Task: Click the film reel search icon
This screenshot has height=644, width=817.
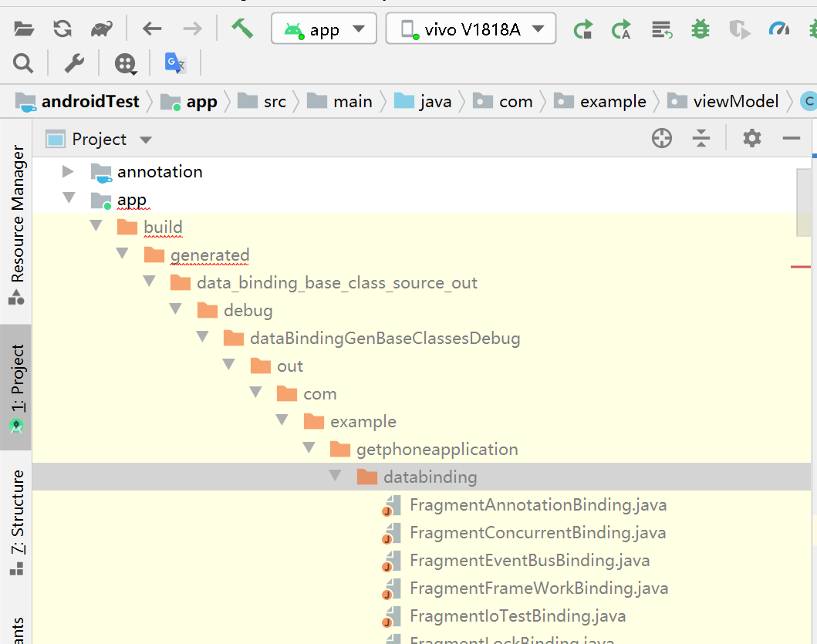Action: point(126,64)
